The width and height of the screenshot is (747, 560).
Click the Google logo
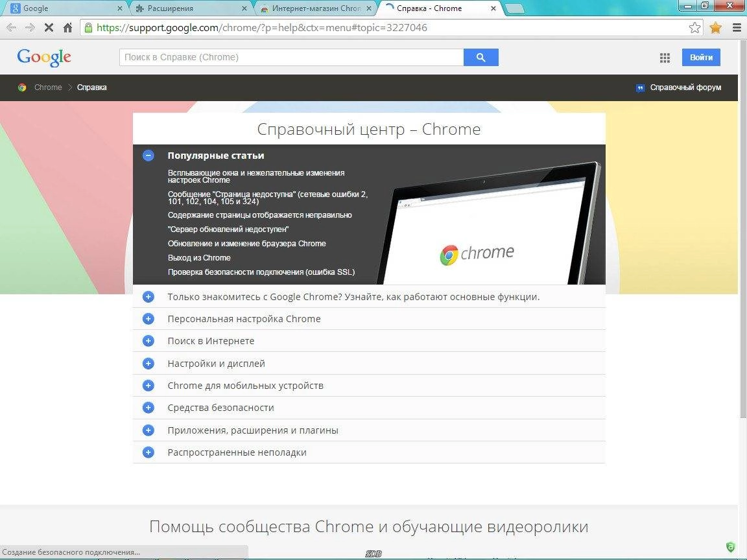tap(44, 57)
